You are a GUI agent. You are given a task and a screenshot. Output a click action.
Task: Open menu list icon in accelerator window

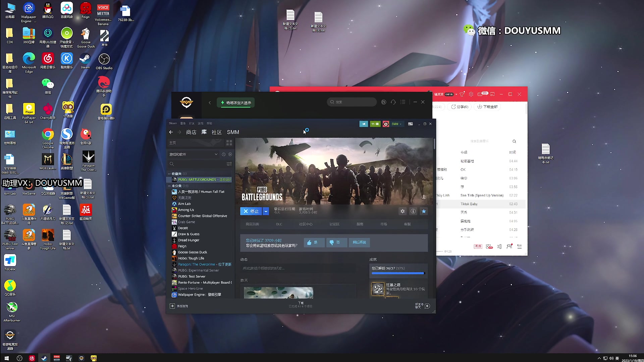(x=403, y=102)
